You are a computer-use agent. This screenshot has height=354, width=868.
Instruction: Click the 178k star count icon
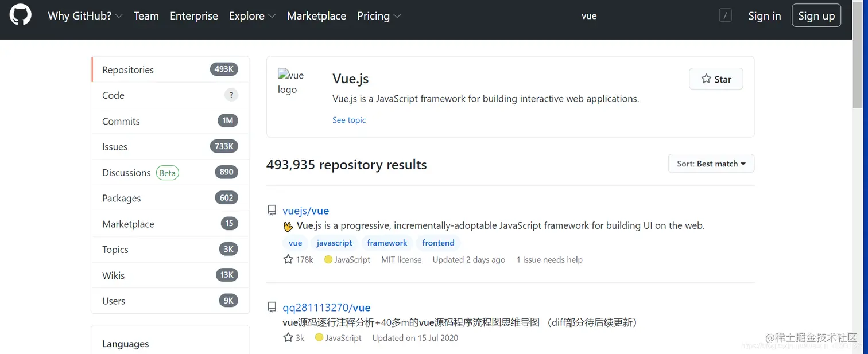(x=288, y=259)
